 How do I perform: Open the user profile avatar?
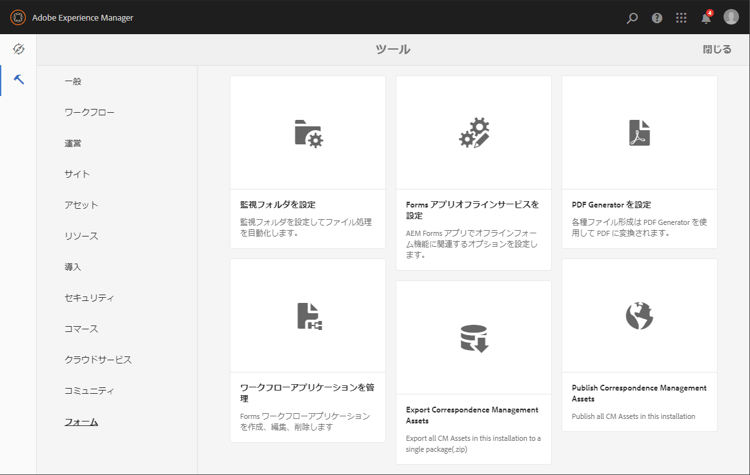tap(731, 17)
